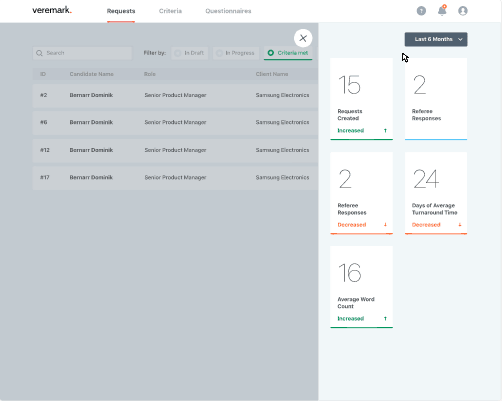Open the user profile avatar icon

pyautogui.click(x=463, y=11)
